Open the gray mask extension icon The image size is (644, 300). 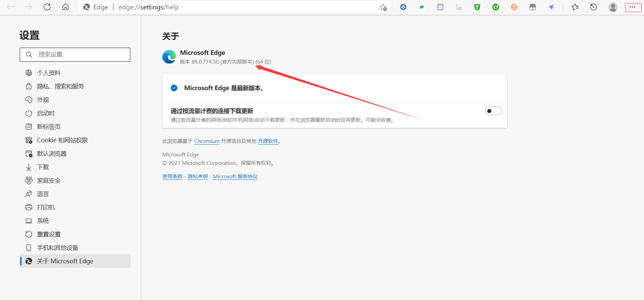coord(533,7)
